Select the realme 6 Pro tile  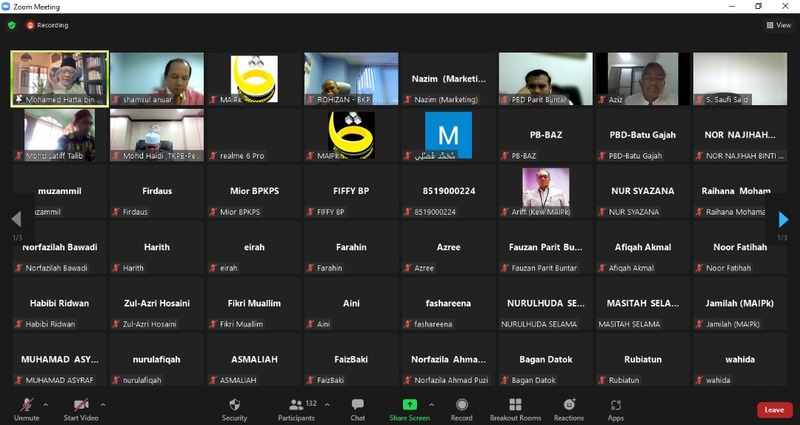pos(254,135)
